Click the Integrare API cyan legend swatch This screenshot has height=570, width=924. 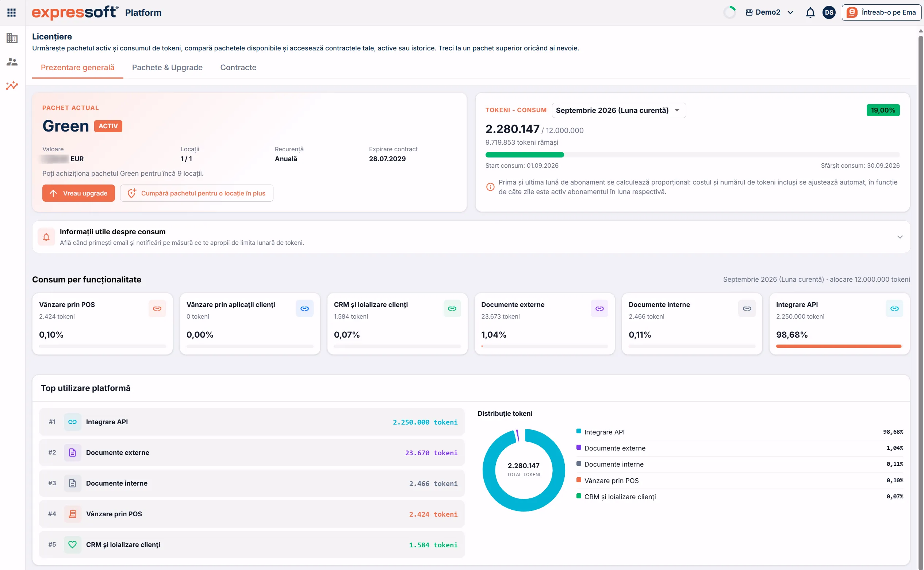click(x=579, y=431)
